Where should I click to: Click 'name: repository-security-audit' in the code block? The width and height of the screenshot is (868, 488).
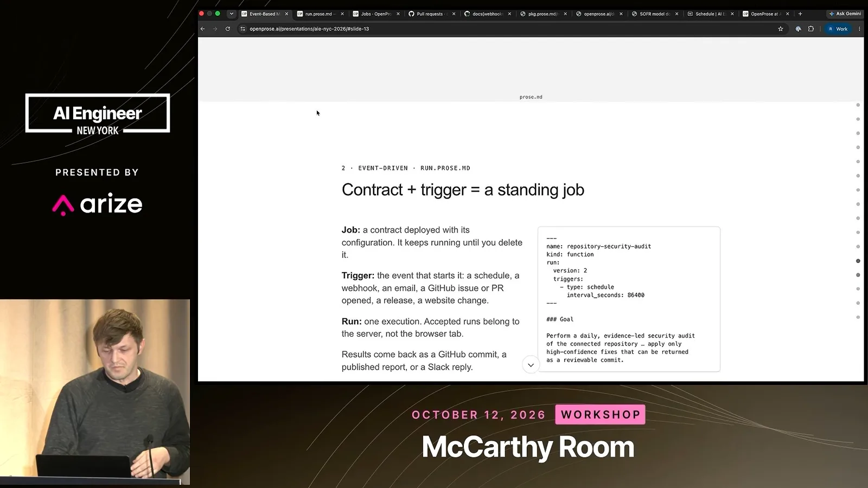tap(598, 246)
